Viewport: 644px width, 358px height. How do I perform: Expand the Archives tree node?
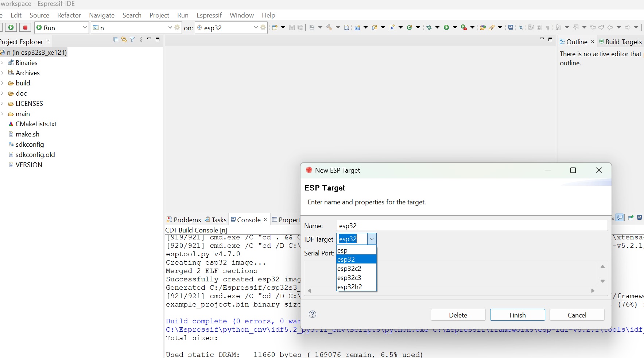coord(2,73)
